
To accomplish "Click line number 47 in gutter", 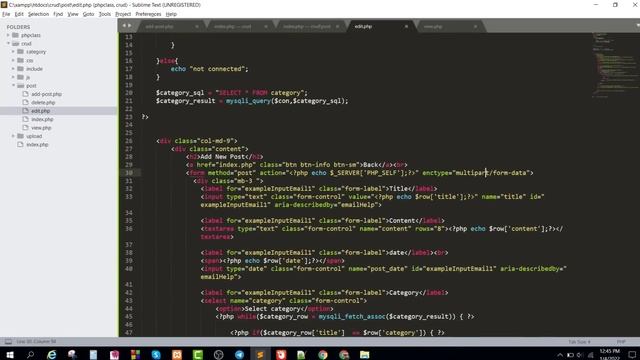I will (x=129, y=333).
